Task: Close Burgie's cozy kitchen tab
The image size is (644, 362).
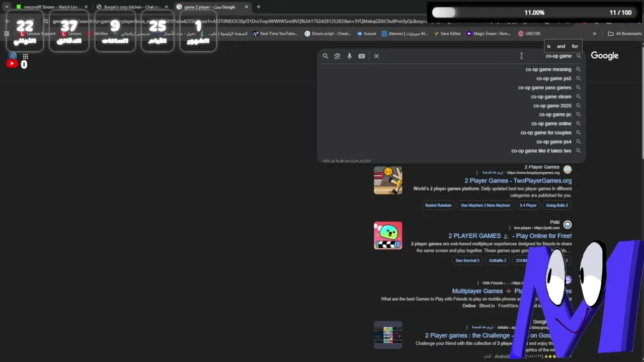Action: 166,7
